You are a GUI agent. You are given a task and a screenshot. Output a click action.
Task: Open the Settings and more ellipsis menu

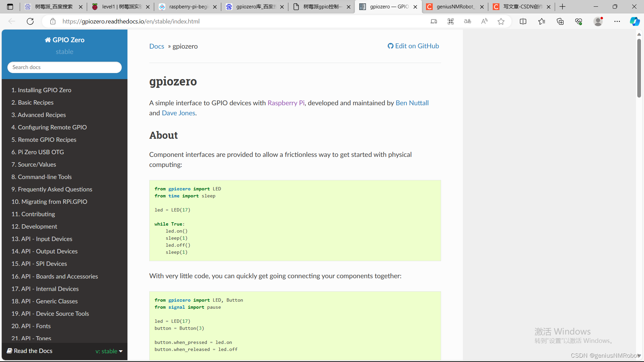click(x=617, y=21)
